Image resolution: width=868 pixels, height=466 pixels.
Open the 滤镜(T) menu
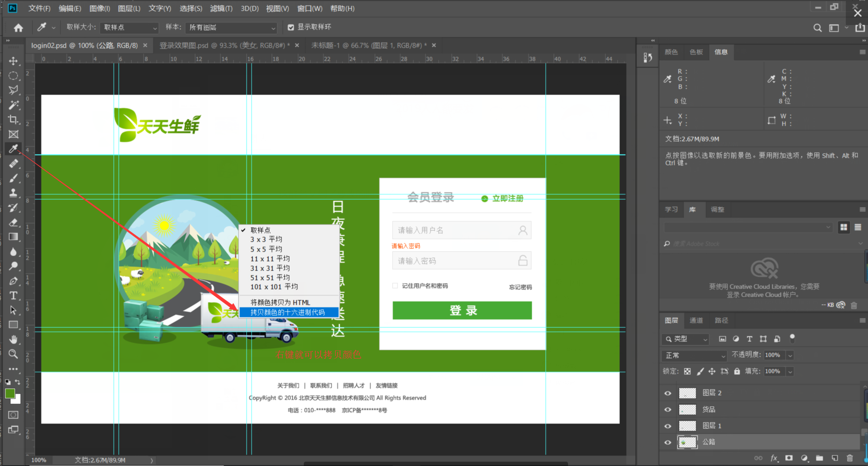coord(221,9)
